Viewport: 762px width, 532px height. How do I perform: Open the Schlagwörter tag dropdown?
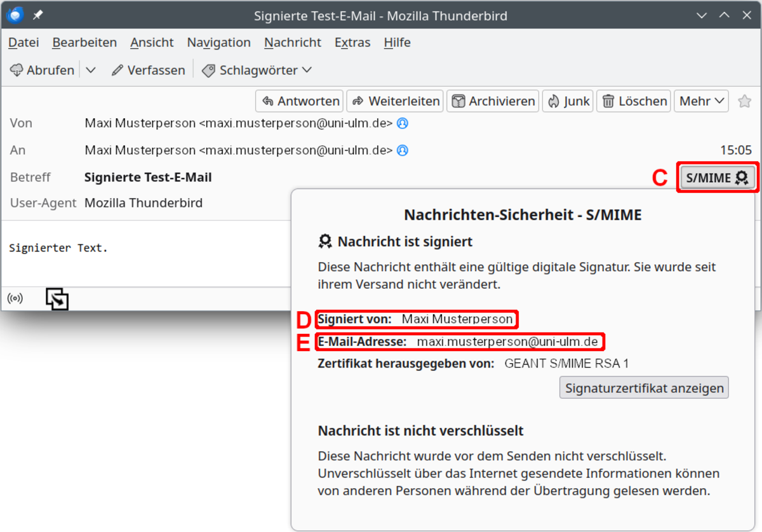(257, 70)
